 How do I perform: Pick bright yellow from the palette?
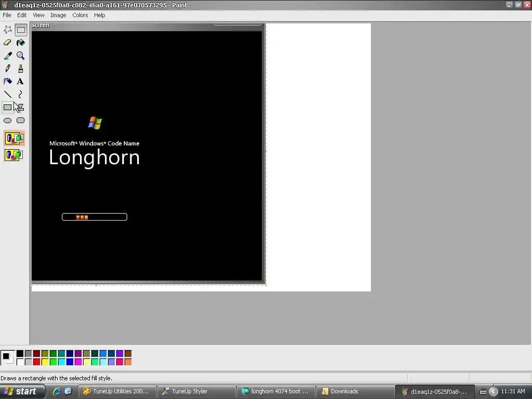pos(45,362)
